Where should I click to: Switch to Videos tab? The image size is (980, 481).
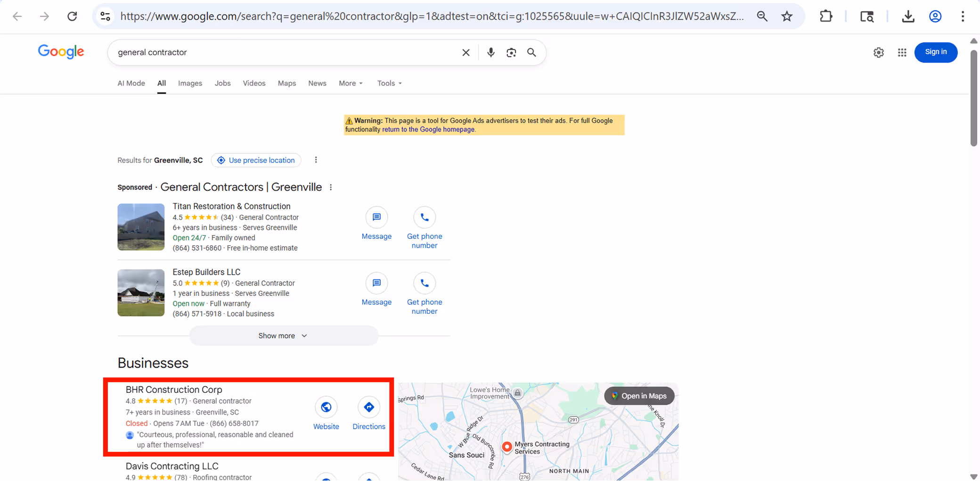pyautogui.click(x=254, y=83)
